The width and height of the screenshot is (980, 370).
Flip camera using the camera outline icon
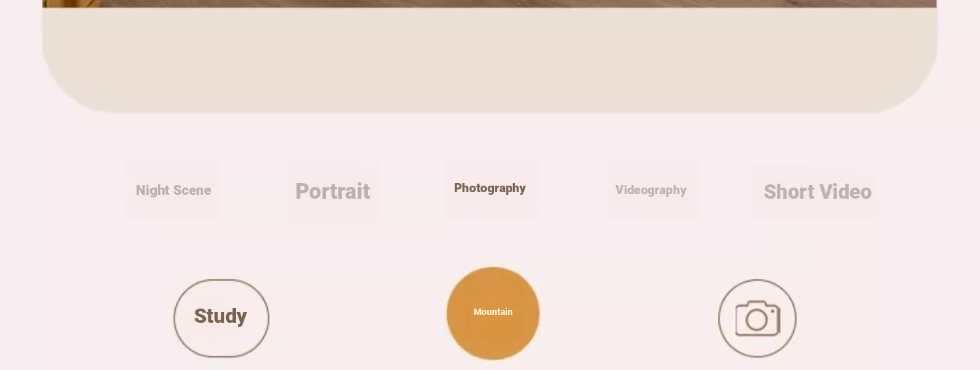[x=757, y=318]
